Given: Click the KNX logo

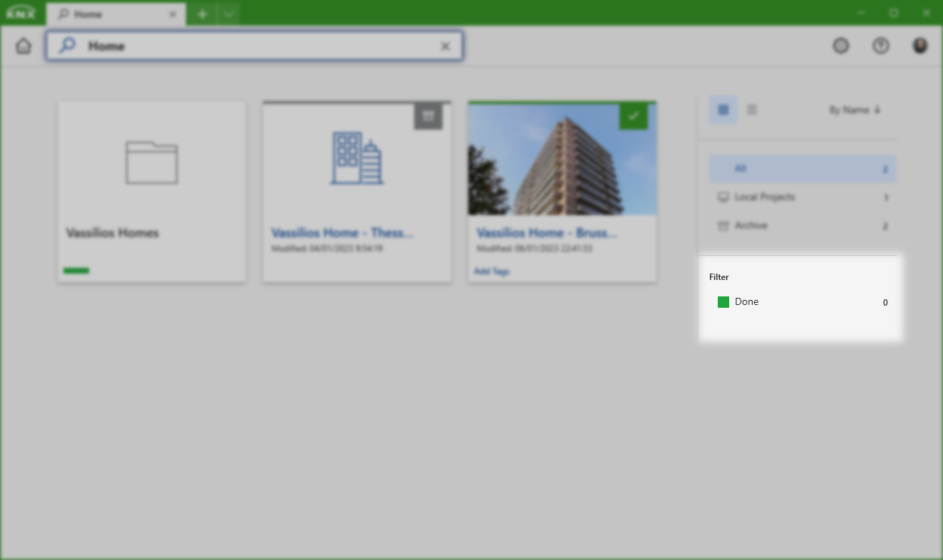Looking at the screenshot, I should [20, 14].
